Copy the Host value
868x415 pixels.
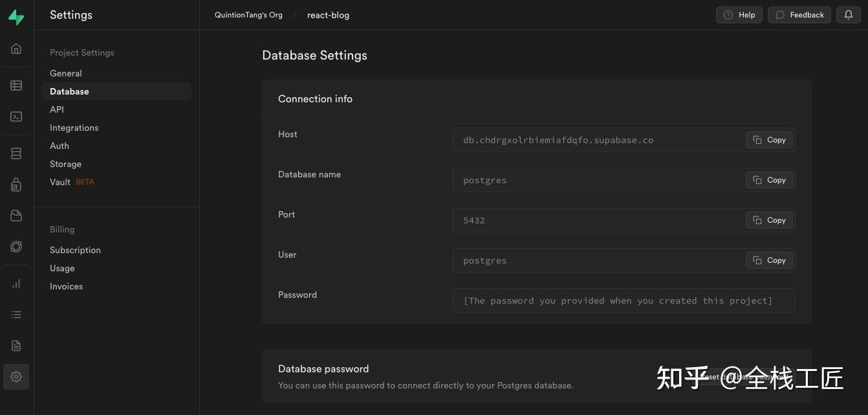point(769,140)
